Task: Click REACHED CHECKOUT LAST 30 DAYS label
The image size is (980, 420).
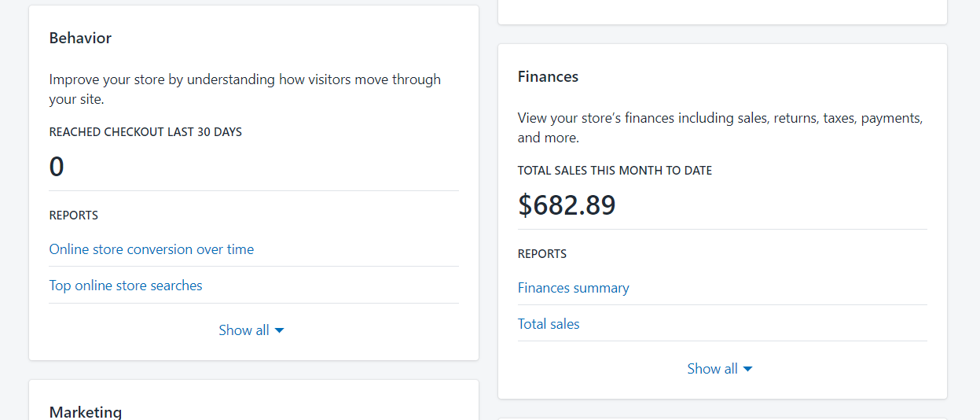Action: coord(145,132)
